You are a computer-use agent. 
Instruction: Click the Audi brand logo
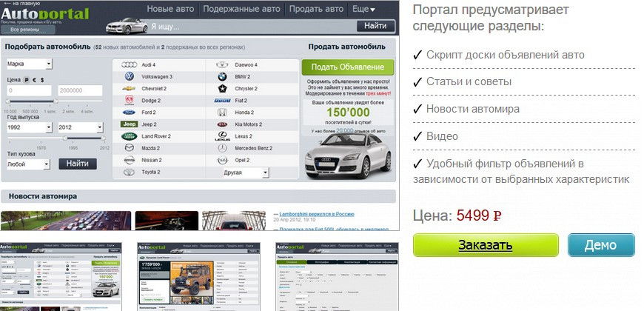coord(129,65)
